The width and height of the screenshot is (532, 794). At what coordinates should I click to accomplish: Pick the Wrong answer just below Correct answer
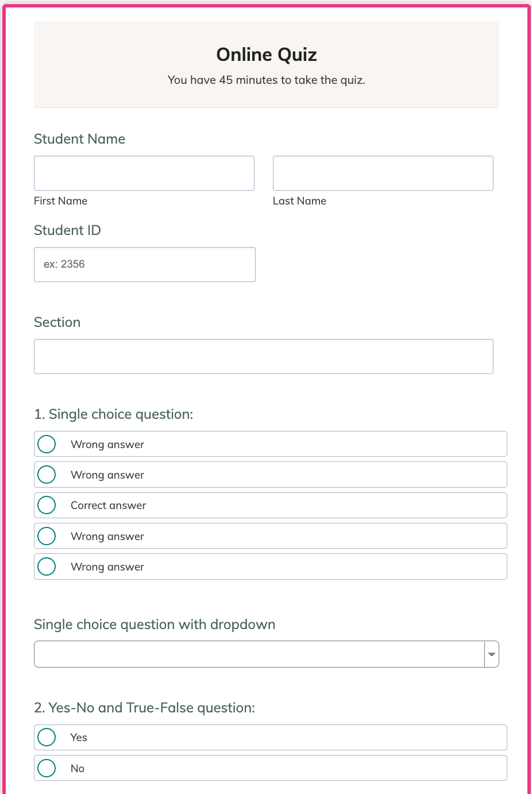tap(47, 536)
